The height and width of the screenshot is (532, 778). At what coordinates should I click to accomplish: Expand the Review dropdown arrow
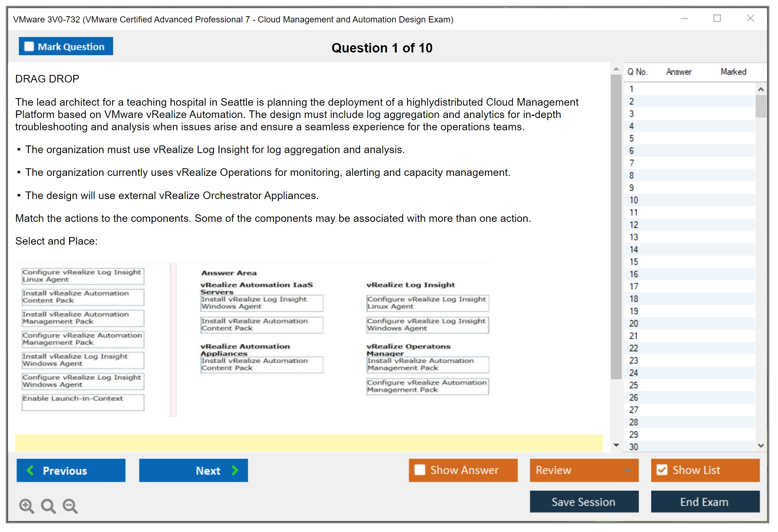(628, 470)
